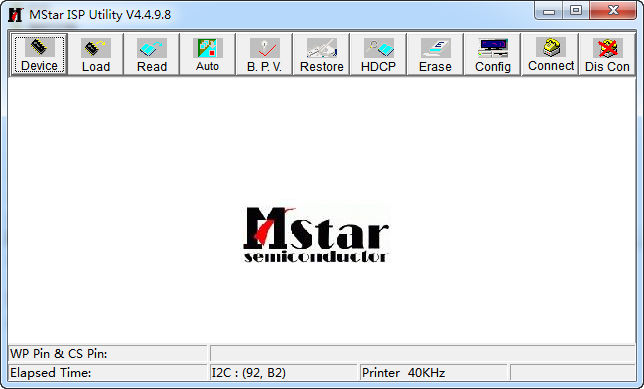Click the I2C : (92, B2) status entry
The width and height of the screenshot is (644, 389).
coord(283,373)
